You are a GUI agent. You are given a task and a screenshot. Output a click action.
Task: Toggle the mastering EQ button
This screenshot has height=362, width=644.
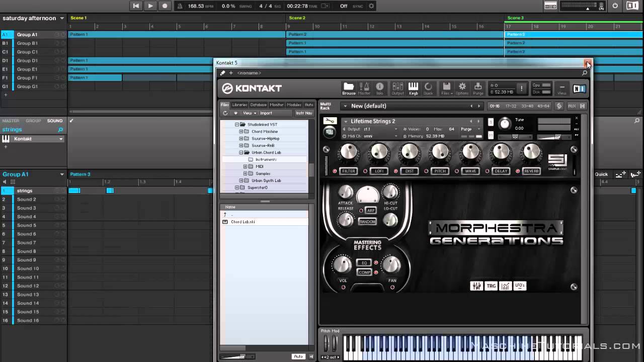click(364, 262)
